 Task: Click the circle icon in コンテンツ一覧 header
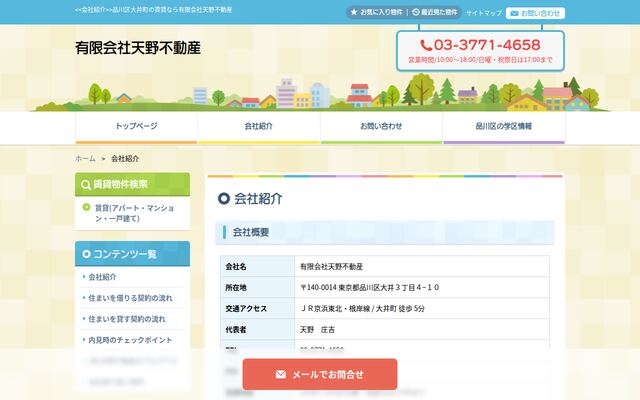click(x=86, y=254)
